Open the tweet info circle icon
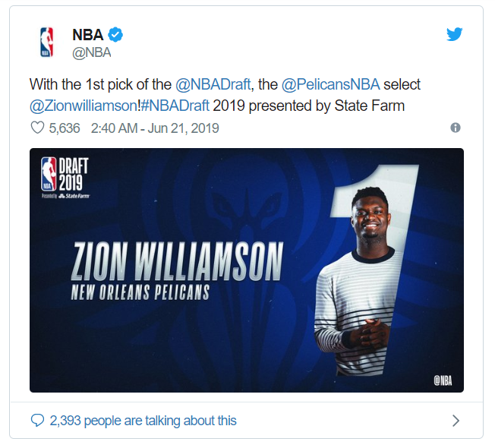Viewport: 495px width, 448px height. pos(456,128)
